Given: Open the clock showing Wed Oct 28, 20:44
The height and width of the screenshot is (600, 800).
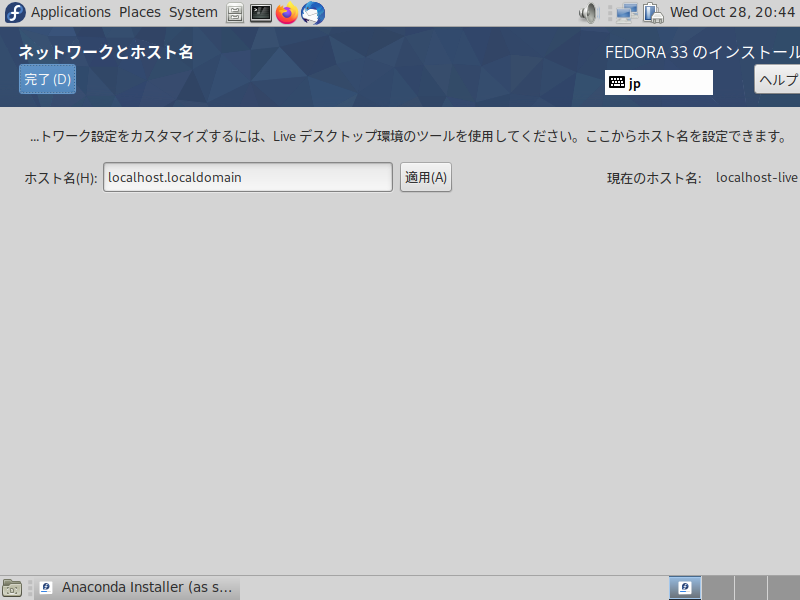Looking at the screenshot, I should click(x=732, y=12).
